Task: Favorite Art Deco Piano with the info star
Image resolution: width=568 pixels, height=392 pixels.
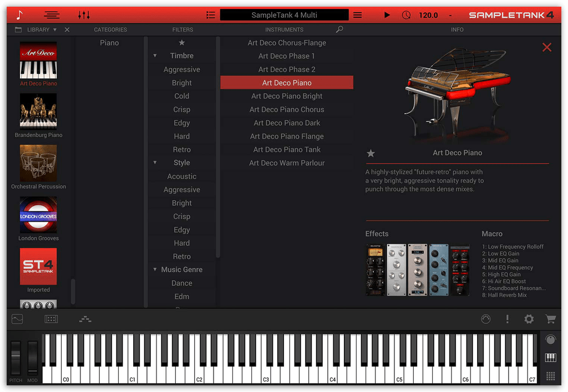Action: coord(371,153)
